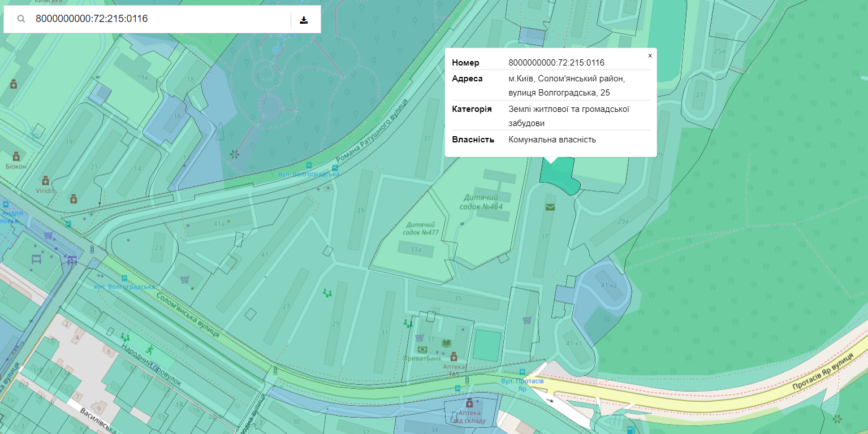Click shopping cart icon beside building 23
The image size is (868, 434).
coord(184,279)
